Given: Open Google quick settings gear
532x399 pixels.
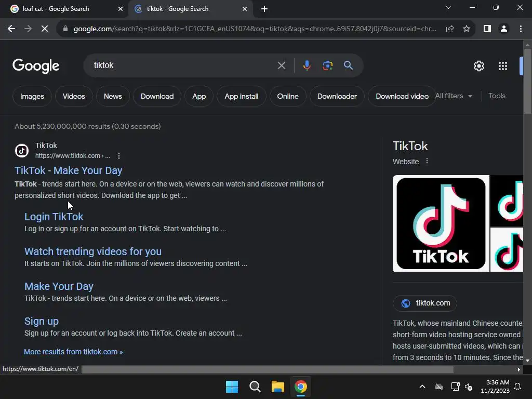Looking at the screenshot, I should (x=478, y=66).
